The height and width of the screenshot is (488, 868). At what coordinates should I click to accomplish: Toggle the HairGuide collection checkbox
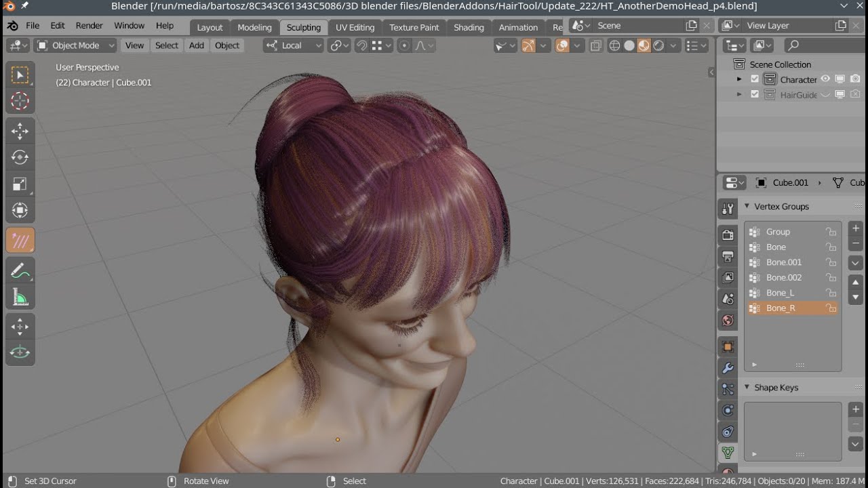[x=755, y=95]
